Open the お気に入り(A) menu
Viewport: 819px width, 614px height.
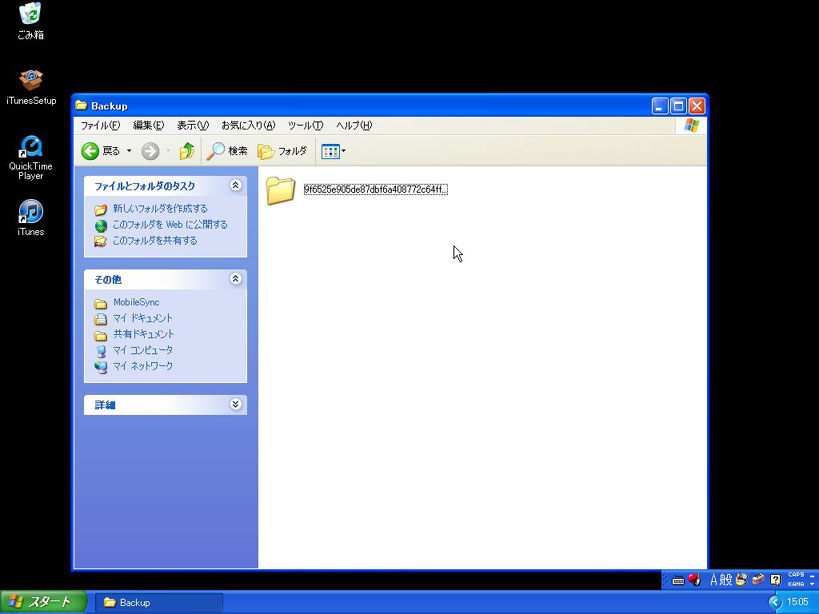pos(248,125)
